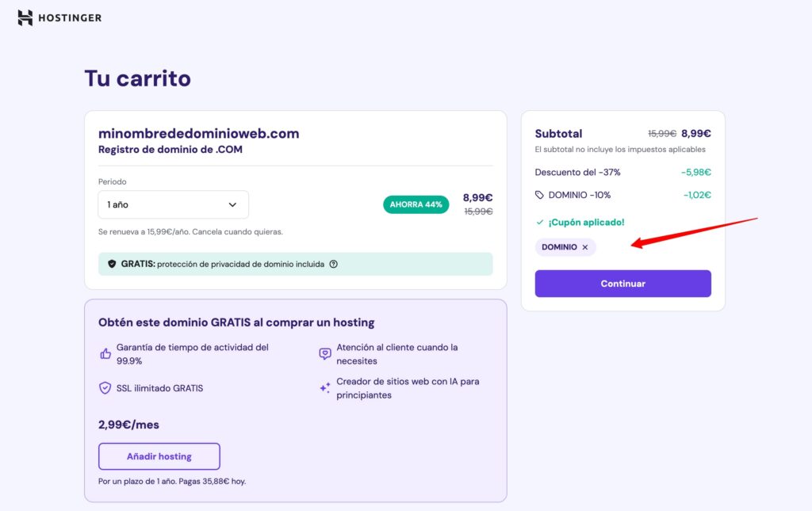This screenshot has width=812, height=511.
Task: Click the Tu carrito page heading
Action: click(137, 78)
